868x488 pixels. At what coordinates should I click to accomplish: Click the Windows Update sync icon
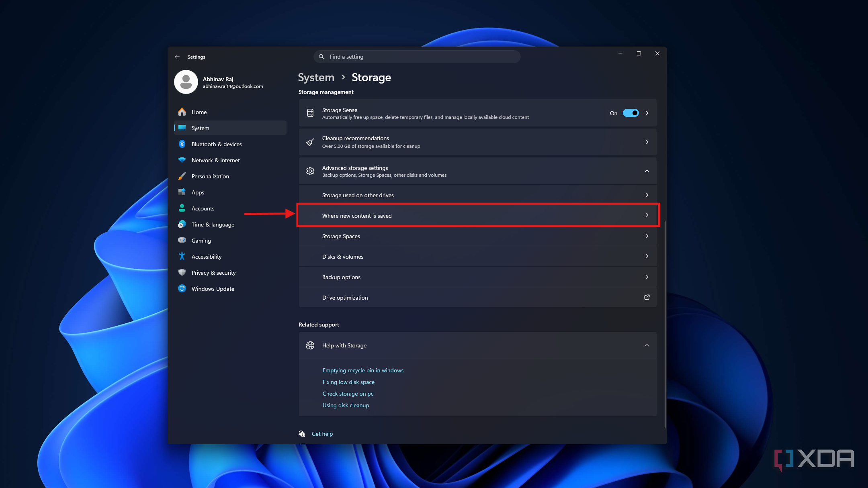(182, 288)
